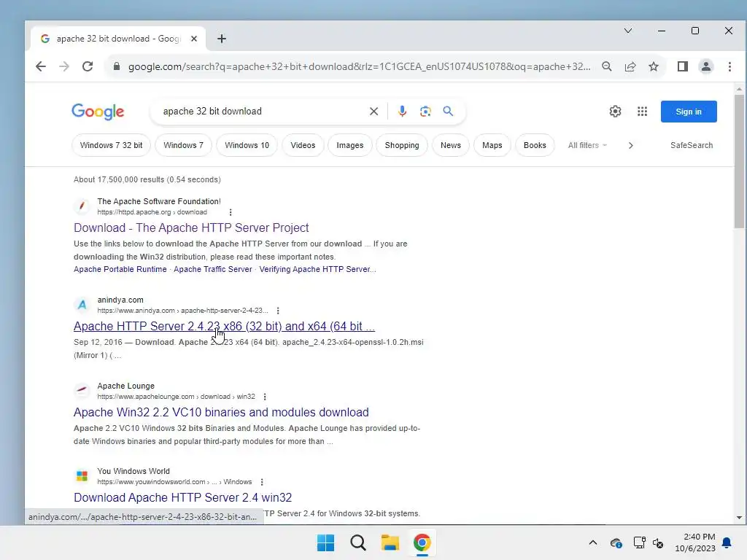The width and height of the screenshot is (747, 560).
Task: Switch to Shopping results
Action: (x=402, y=145)
